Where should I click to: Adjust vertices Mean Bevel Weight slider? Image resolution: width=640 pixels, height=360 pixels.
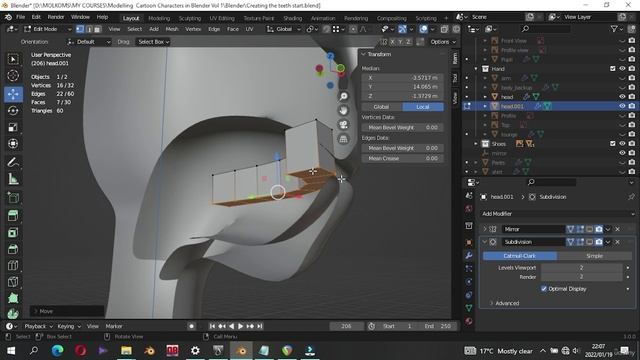coord(402,127)
